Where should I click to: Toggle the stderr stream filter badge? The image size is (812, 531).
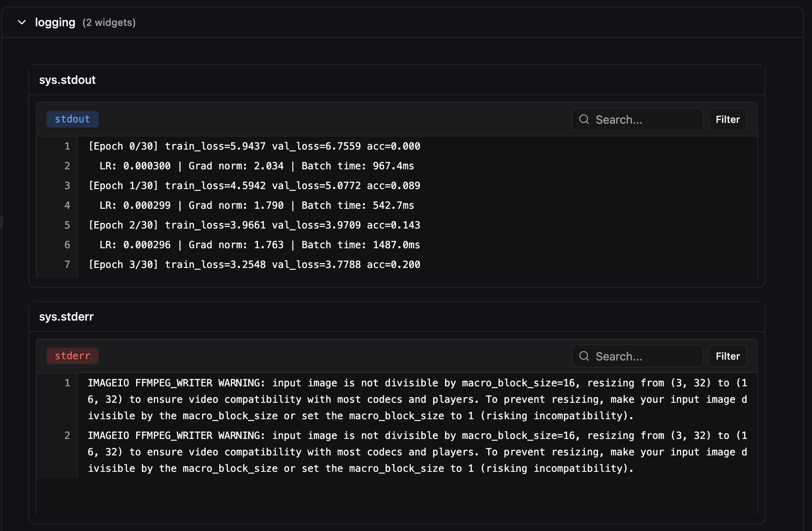(72, 356)
